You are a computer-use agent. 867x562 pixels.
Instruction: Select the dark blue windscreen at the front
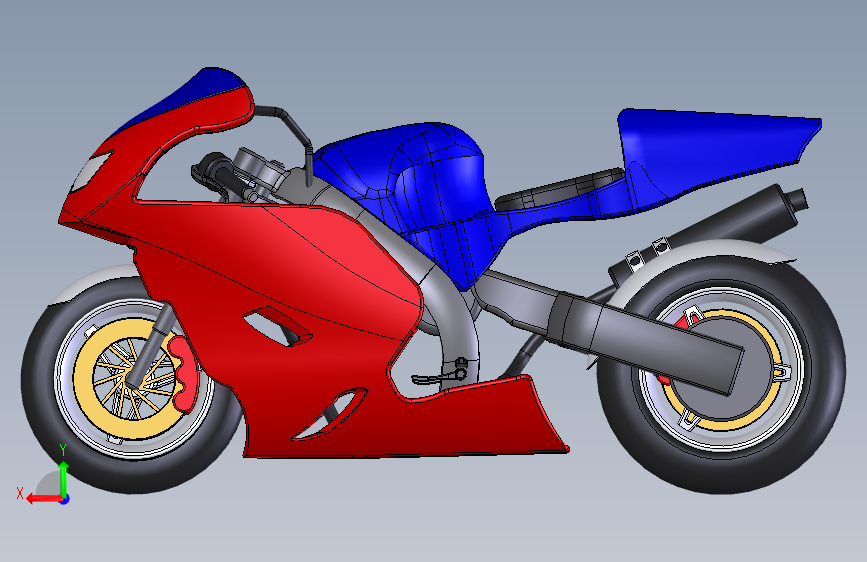(x=188, y=97)
